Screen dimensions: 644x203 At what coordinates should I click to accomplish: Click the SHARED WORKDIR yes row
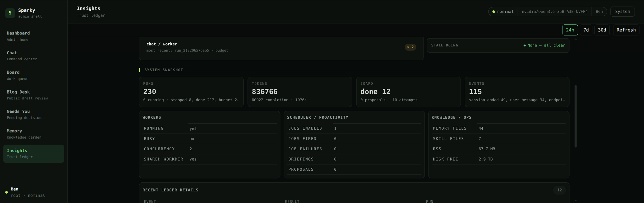click(209, 159)
